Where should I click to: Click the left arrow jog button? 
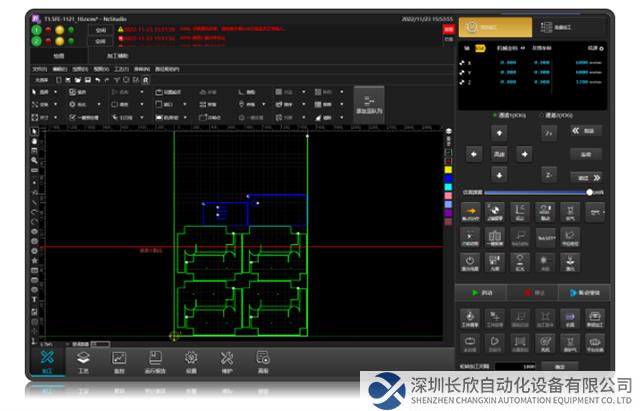click(474, 154)
